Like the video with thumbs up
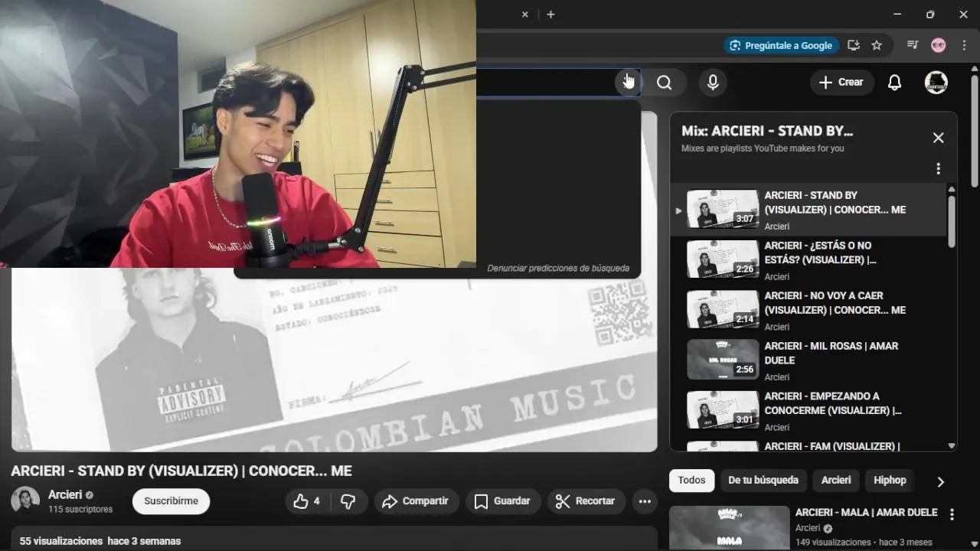 (x=306, y=501)
